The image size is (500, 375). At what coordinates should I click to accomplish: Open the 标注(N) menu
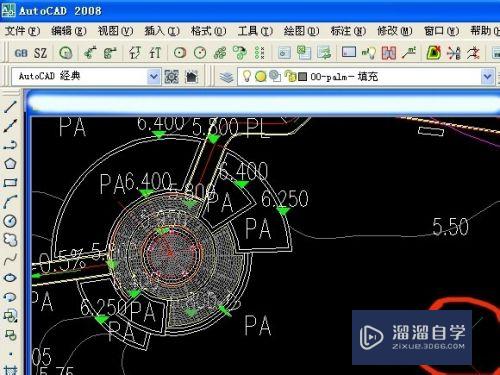pyautogui.click(x=348, y=31)
